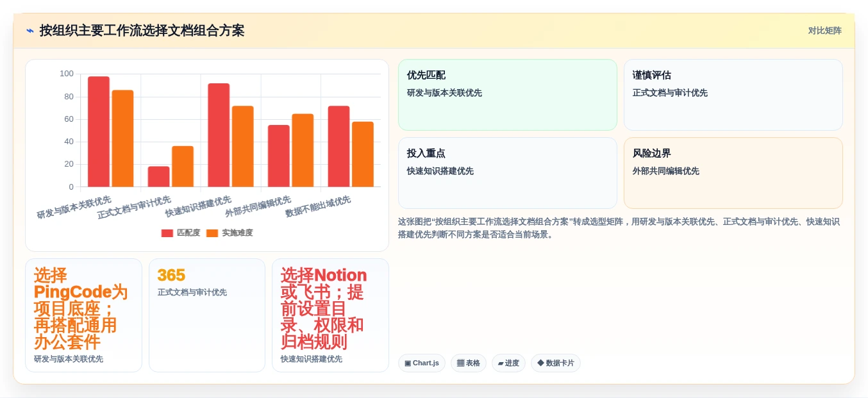Image resolution: width=868 pixels, height=398 pixels.
Task: Toggle the 实施难度 legend orange swatch
Action: tap(212, 233)
